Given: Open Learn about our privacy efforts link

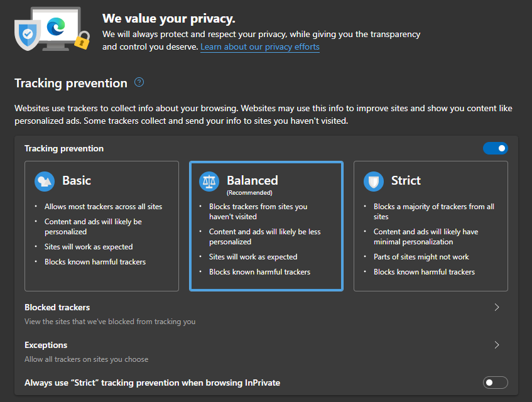Looking at the screenshot, I should (259, 46).
